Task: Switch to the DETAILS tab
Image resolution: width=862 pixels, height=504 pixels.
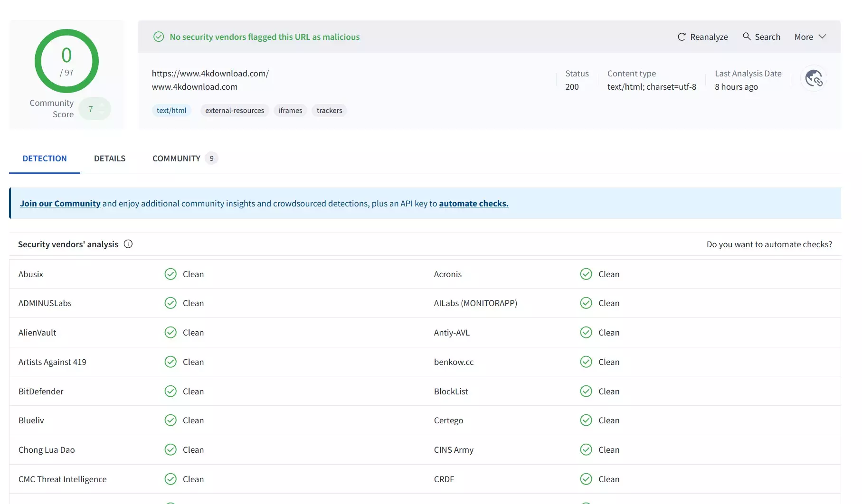Action: coord(110,159)
